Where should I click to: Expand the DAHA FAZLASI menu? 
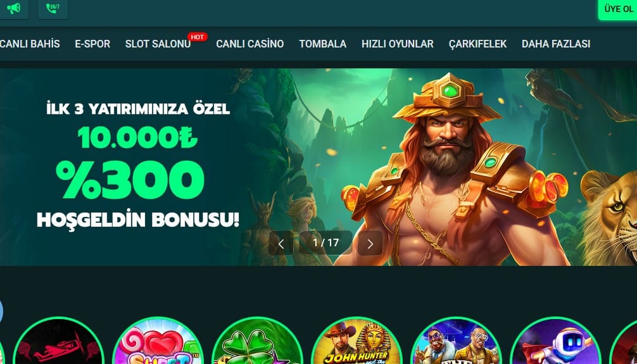point(556,44)
